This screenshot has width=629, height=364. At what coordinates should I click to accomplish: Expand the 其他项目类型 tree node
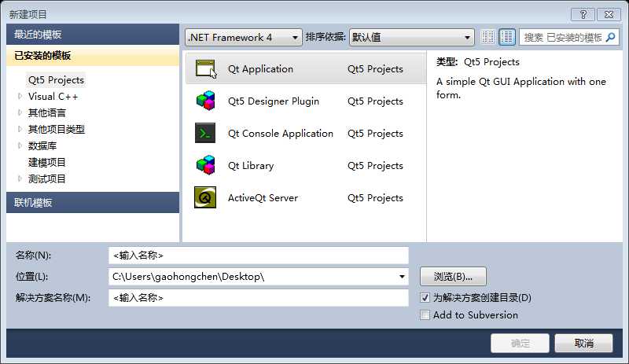coord(20,129)
